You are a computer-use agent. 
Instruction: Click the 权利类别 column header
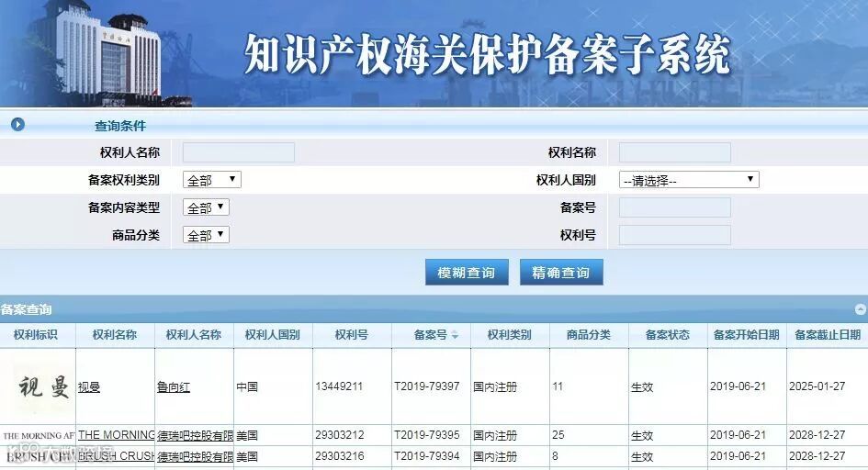tap(509, 334)
